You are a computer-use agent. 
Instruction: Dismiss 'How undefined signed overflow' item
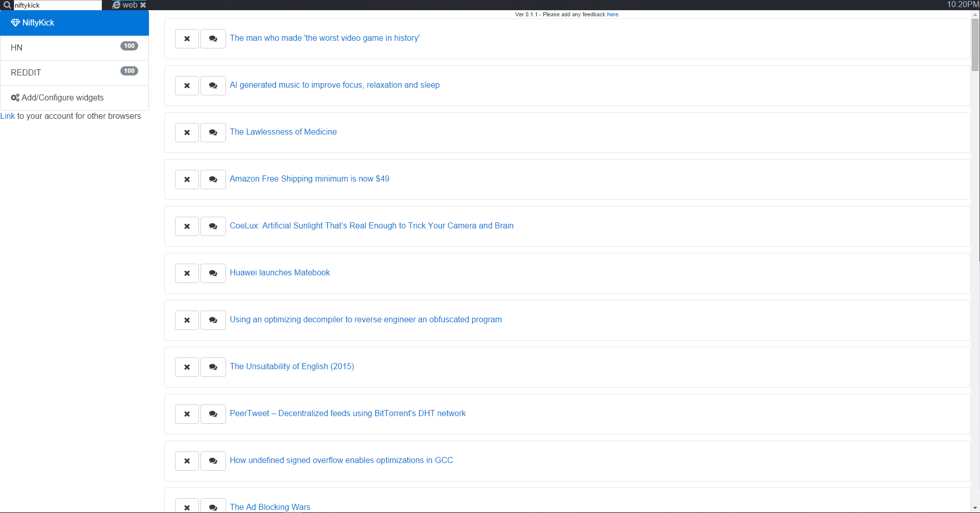(x=187, y=461)
